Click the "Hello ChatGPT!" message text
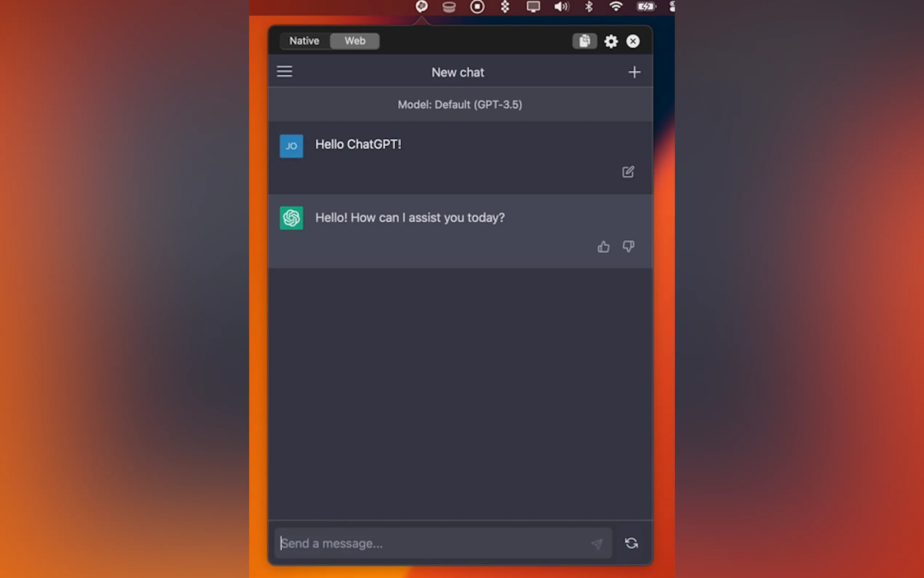 (358, 144)
